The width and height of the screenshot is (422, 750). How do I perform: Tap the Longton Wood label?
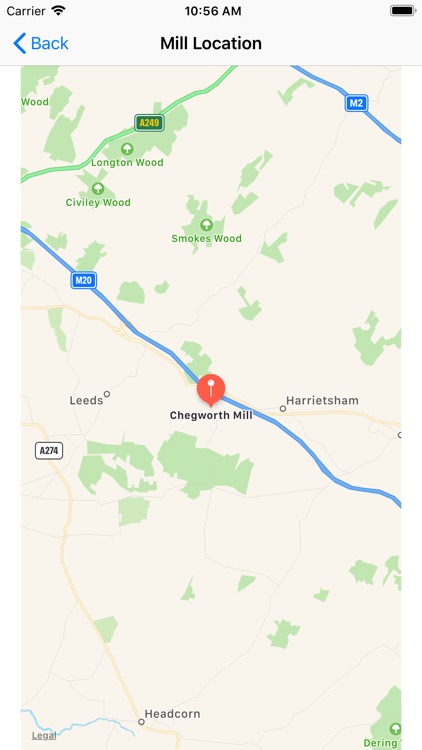point(127,163)
